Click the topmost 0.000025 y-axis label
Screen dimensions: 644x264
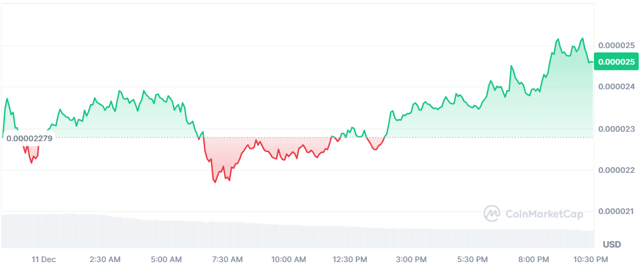tap(616, 46)
